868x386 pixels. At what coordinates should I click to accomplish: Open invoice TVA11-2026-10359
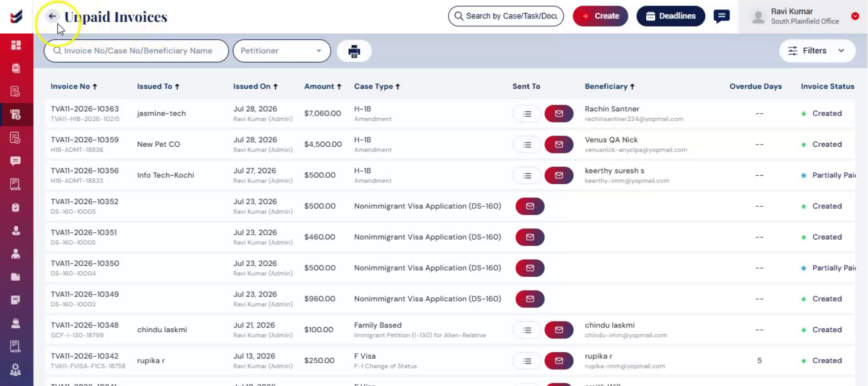point(85,140)
